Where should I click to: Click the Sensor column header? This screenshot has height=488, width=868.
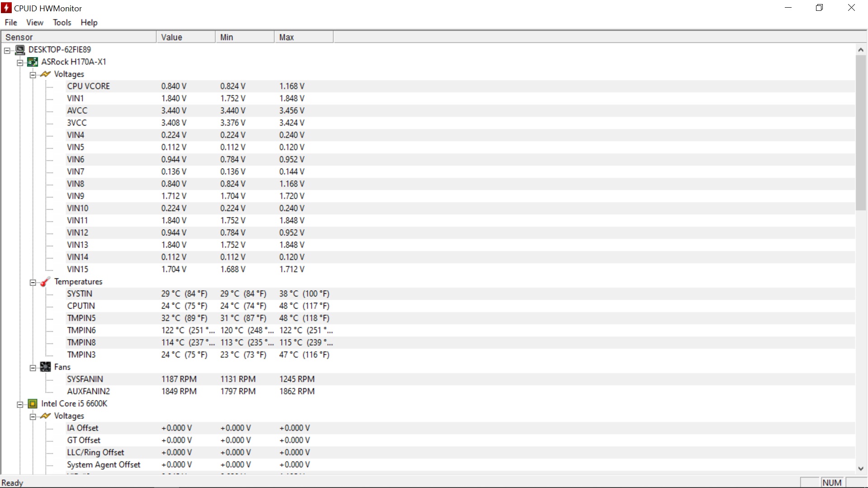[79, 37]
